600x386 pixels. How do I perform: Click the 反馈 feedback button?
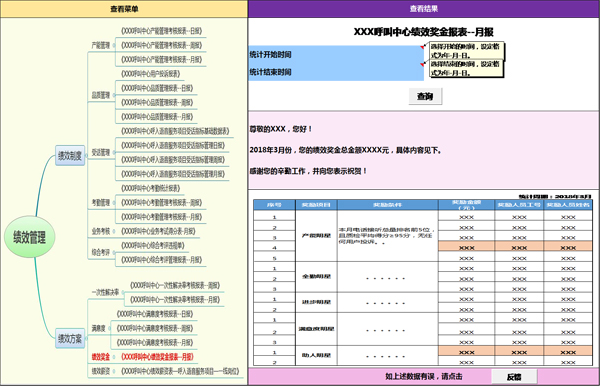click(x=514, y=377)
